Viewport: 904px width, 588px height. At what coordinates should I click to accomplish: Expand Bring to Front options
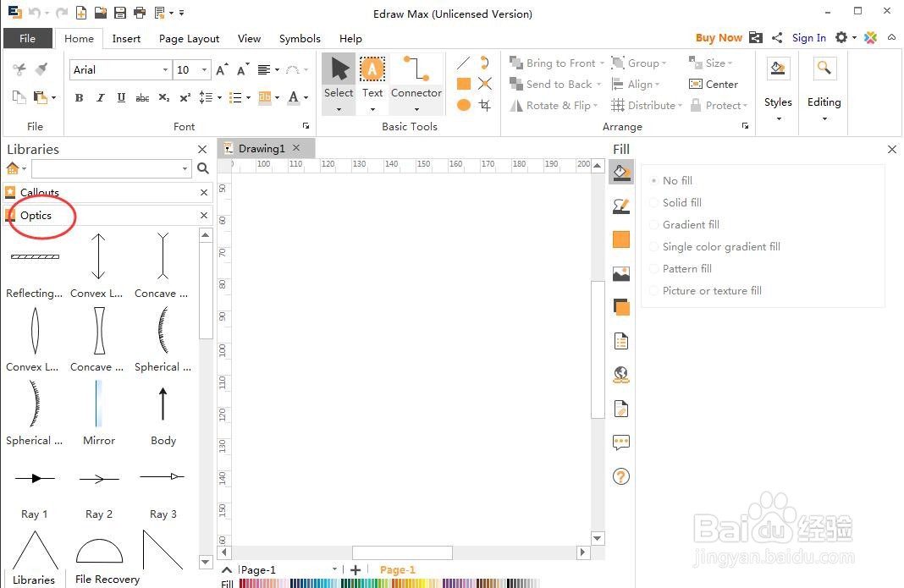[x=602, y=63]
